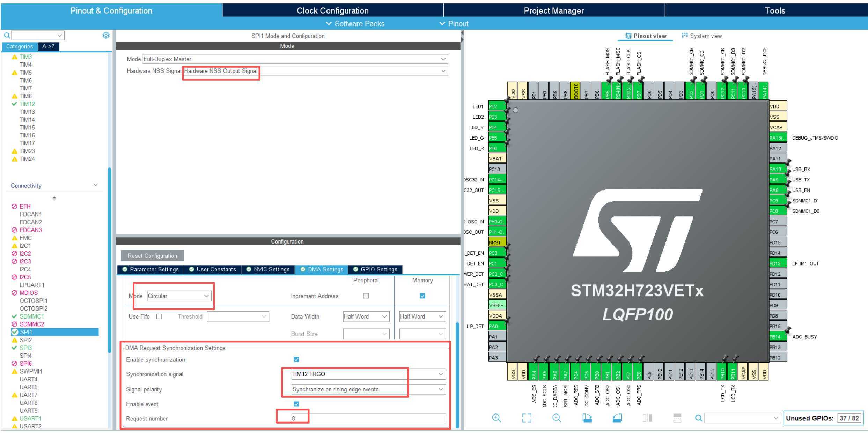Expand the Software Packs menu
Screen dimensions: 868x433
tap(355, 24)
